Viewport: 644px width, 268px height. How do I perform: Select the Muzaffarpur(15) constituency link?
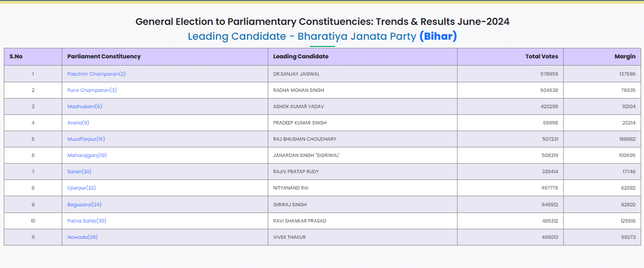[86, 139]
